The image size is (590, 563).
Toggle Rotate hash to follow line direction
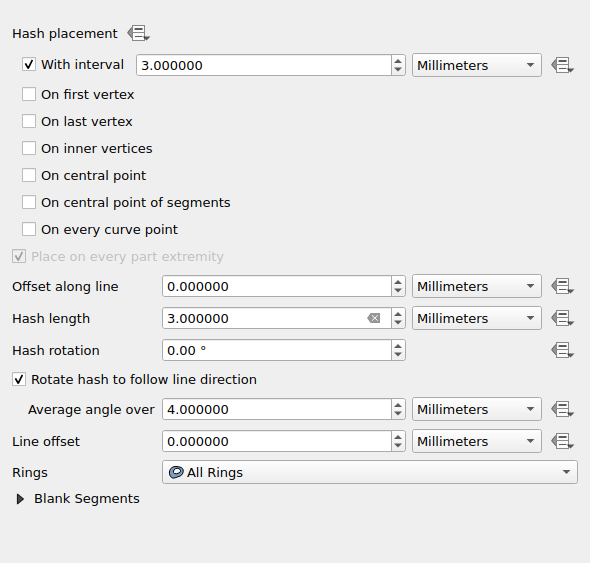click(x=19, y=379)
